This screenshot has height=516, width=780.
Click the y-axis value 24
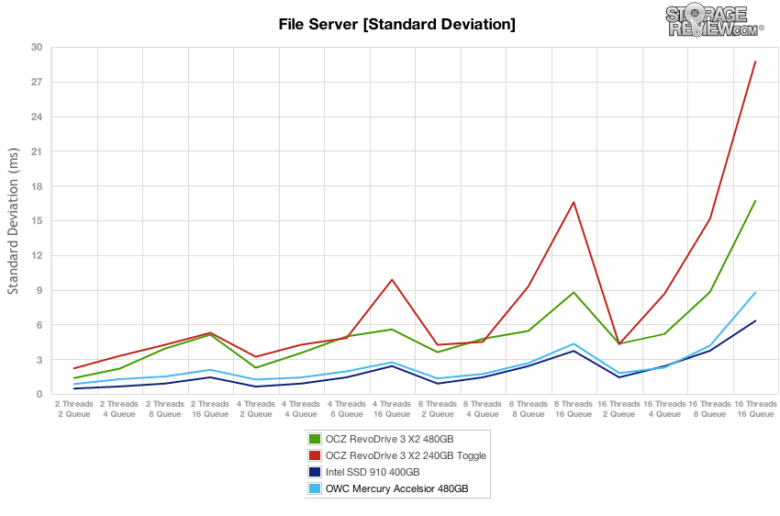(37, 117)
